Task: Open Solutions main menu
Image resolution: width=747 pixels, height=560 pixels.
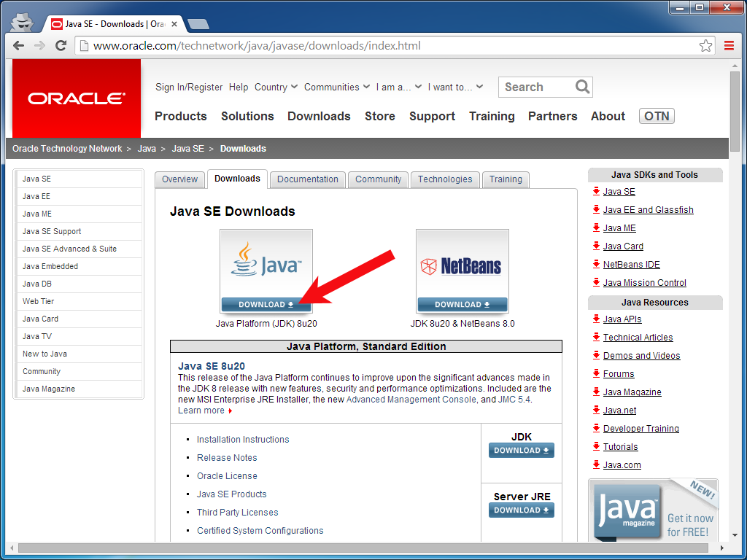Action: 247,116
